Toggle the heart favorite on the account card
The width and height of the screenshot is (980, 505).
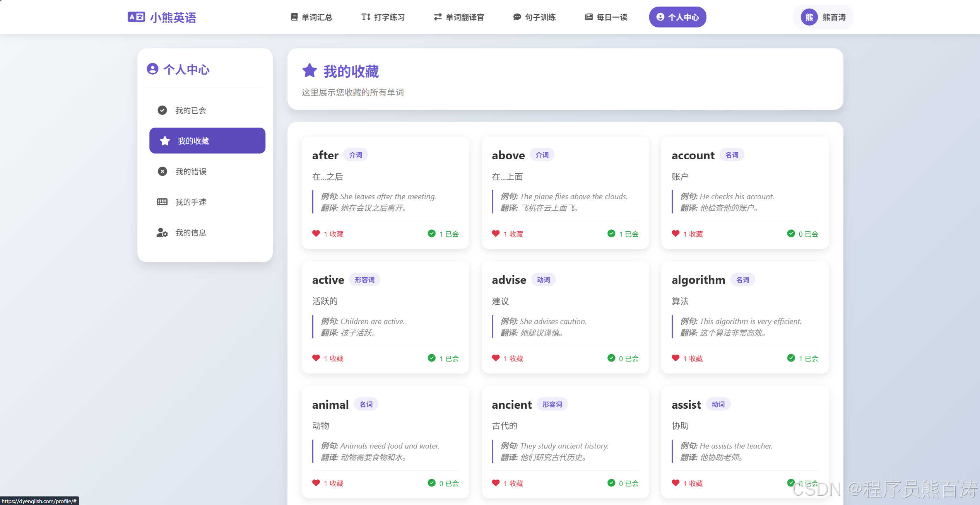click(676, 233)
